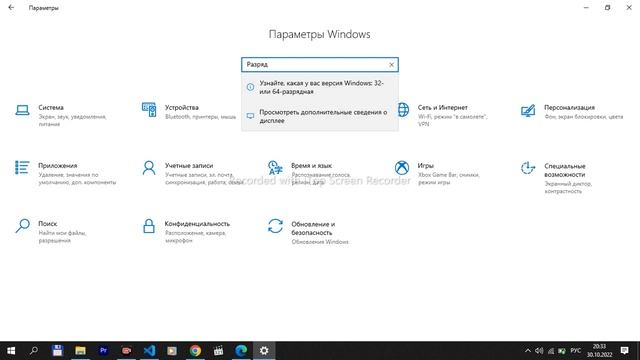
Task: Open the Устройства devices icon
Action: tap(149, 110)
